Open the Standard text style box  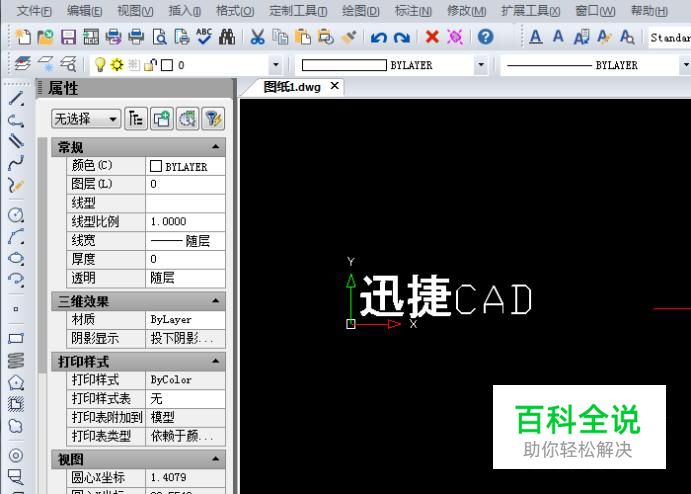click(x=670, y=37)
